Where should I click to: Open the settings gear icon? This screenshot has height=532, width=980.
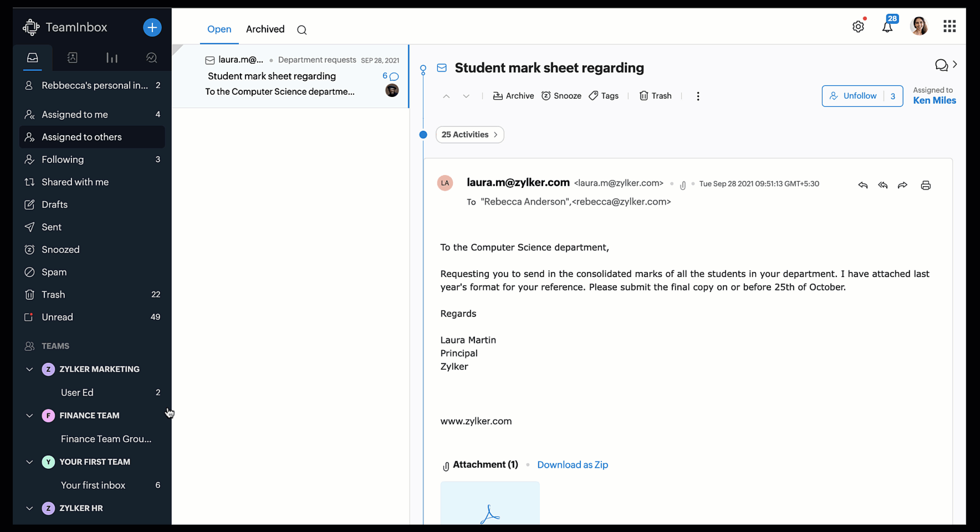pyautogui.click(x=858, y=27)
